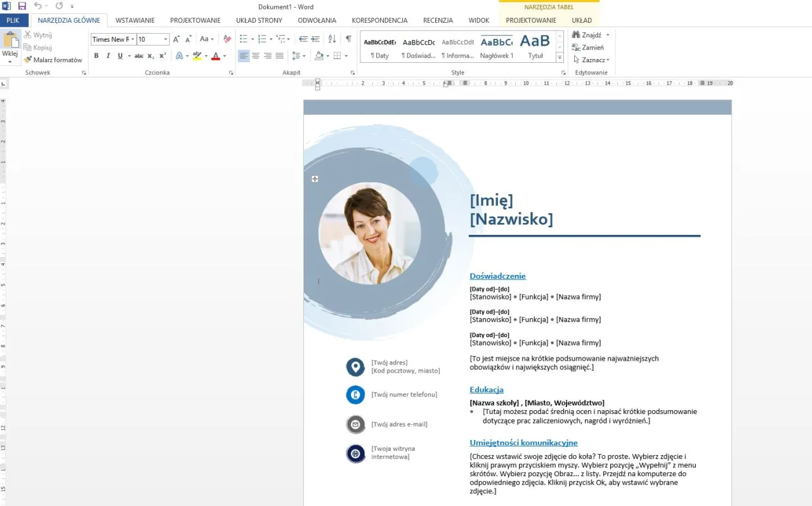This screenshot has width=812, height=506.
Task: Click the Kopiuj (Copy) icon
Action: [39, 47]
